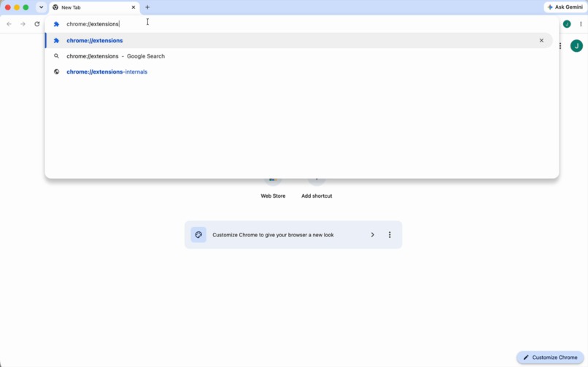Viewport: 588px width, 367px height.
Task: Expand the promo card chevron arrow
Action: pyautogui.click(x=372, y=235)
